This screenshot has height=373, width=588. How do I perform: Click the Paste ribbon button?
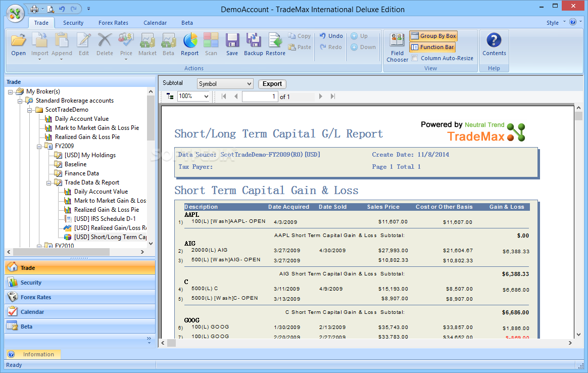coord(300,47)
